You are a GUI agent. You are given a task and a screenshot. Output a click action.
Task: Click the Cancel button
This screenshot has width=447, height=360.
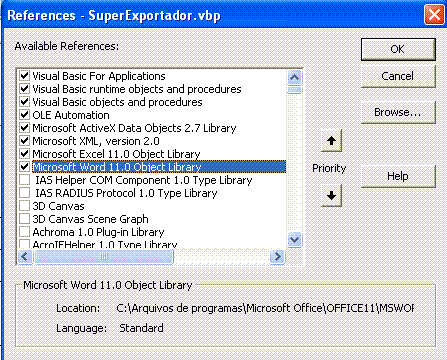(398, 76)
